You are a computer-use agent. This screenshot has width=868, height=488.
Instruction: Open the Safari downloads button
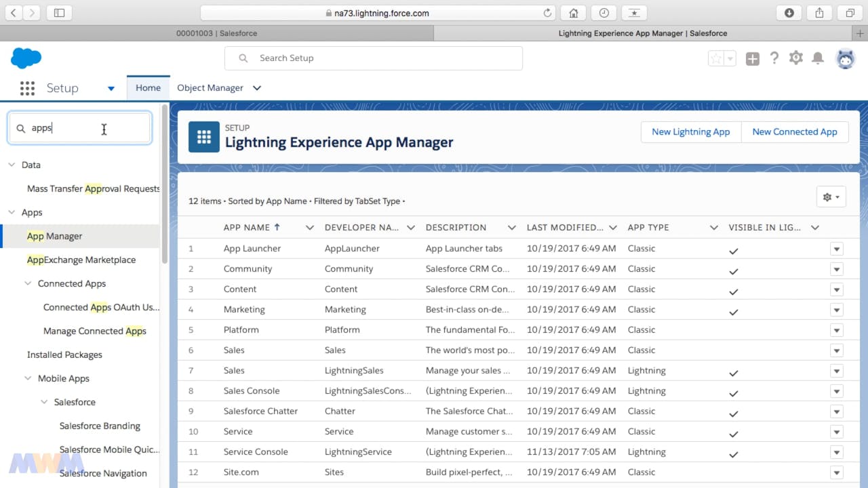pyautogui.click(x=789, y=13)
